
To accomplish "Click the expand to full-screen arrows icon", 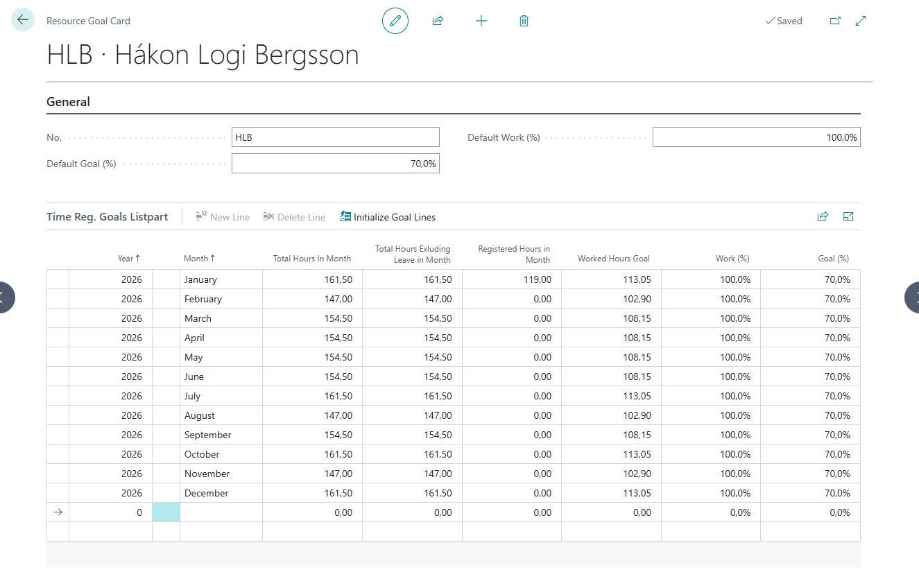I will (x=861, y=21).
